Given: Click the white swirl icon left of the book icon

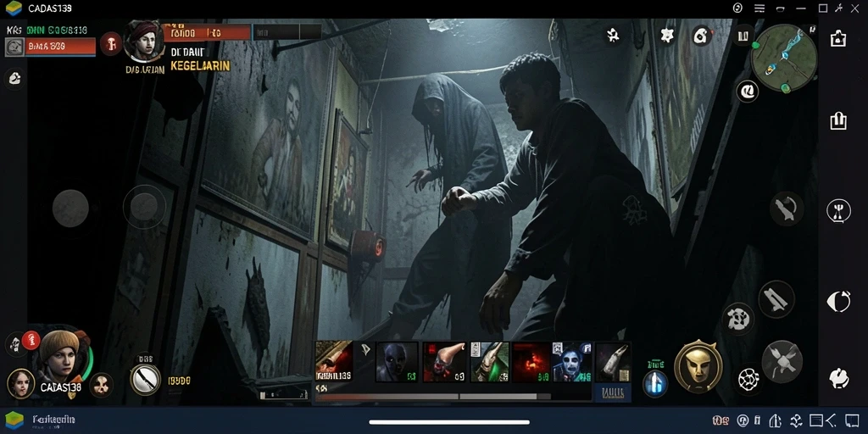Looking at the screenshot, I should (x=701, y=36).
